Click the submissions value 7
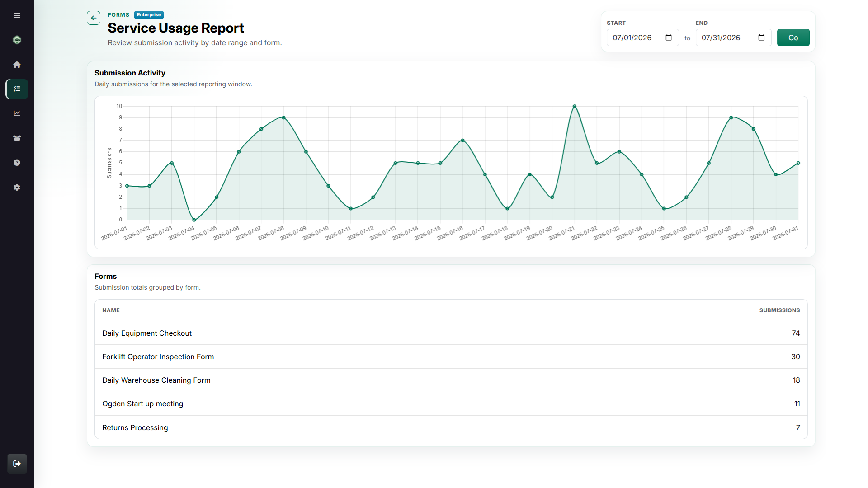The width and height of the screenshot is (868, 488). (798, 427)
